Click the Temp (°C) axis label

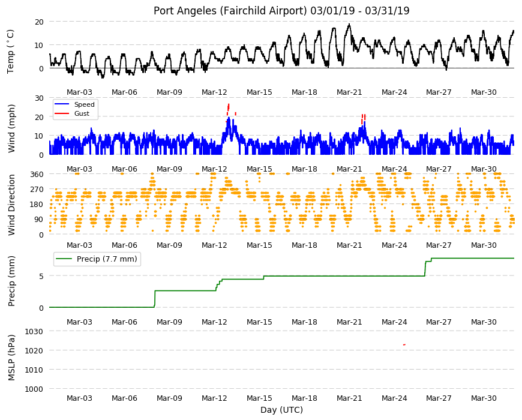click(x=11, y=51)
